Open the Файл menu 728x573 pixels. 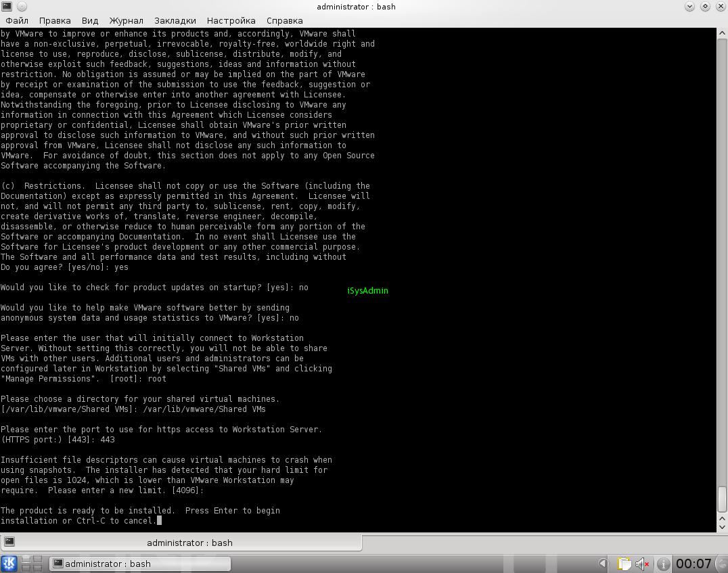[17, 20]
